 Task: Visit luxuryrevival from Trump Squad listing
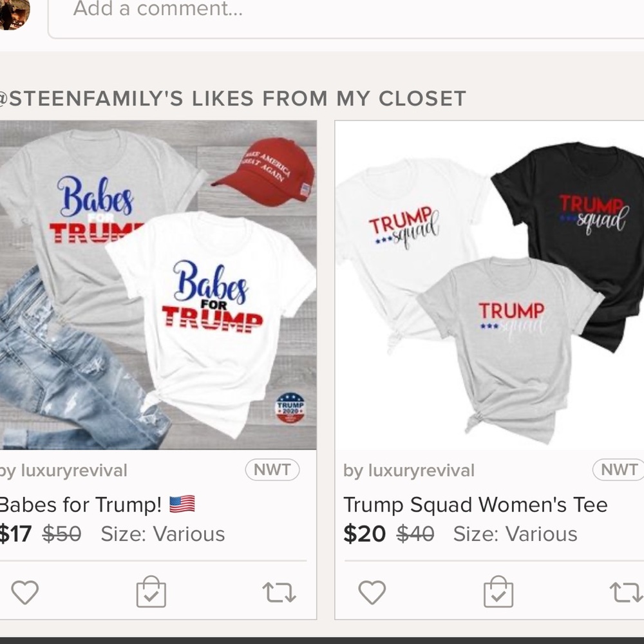pyautogui.click(x=409, y=471)
